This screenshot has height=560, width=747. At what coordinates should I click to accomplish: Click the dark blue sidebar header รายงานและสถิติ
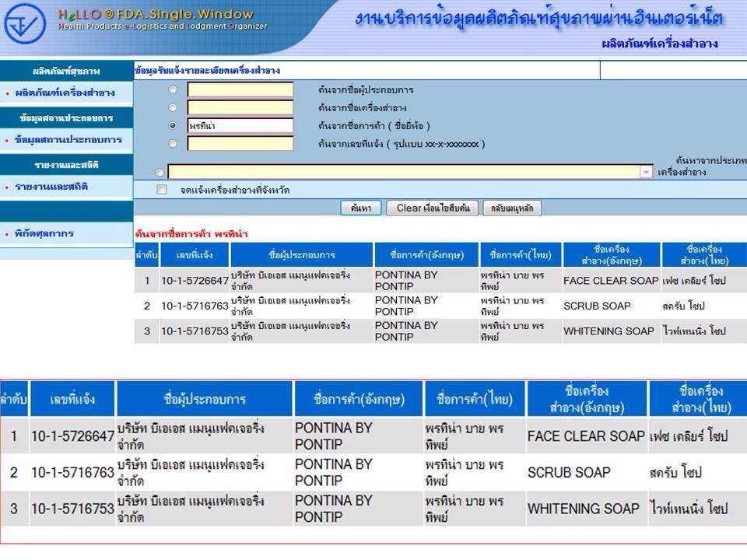(66, 165)
